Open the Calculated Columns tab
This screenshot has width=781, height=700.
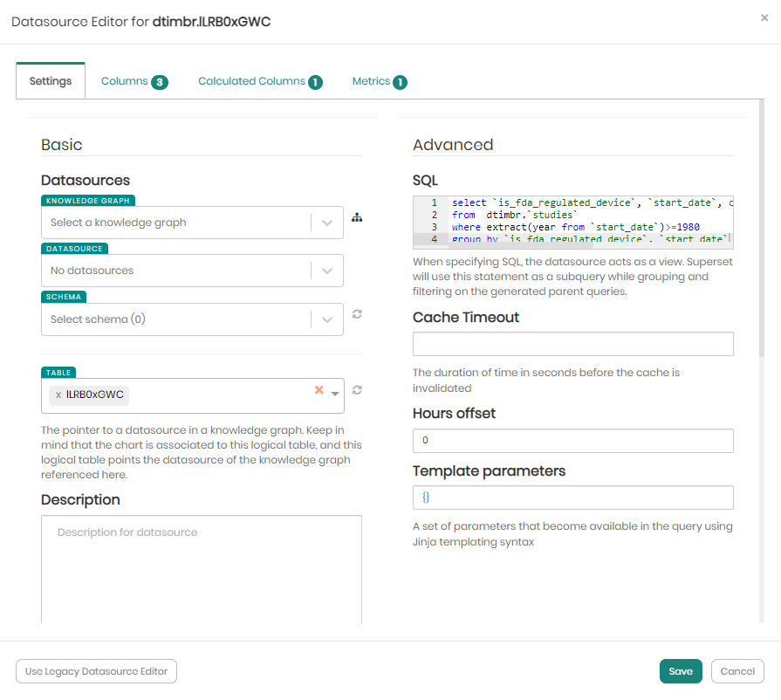(259, 81)
